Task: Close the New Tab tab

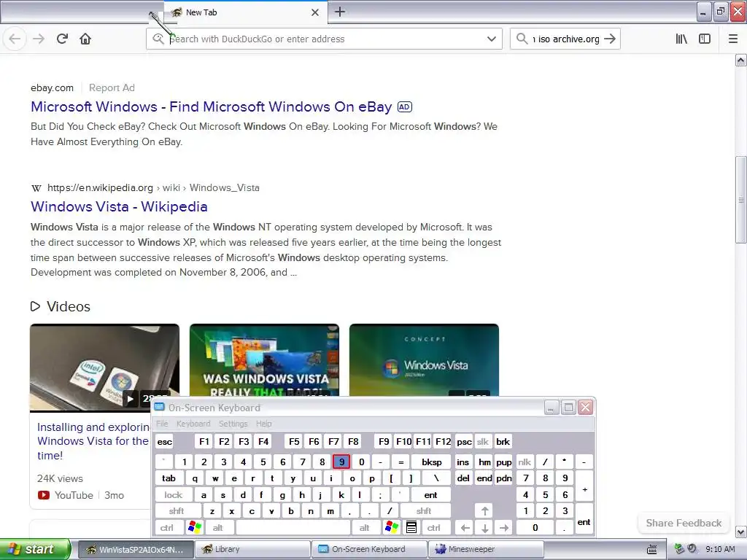Action: point(315,12)
